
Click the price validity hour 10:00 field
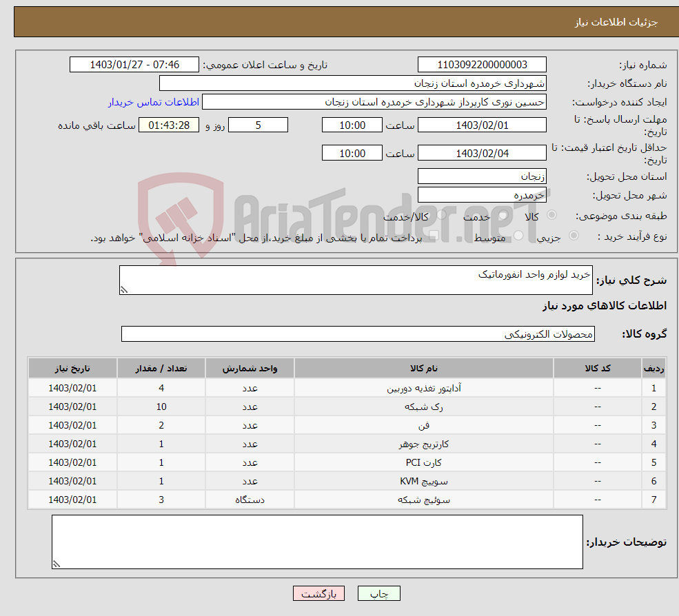(352, 153)
